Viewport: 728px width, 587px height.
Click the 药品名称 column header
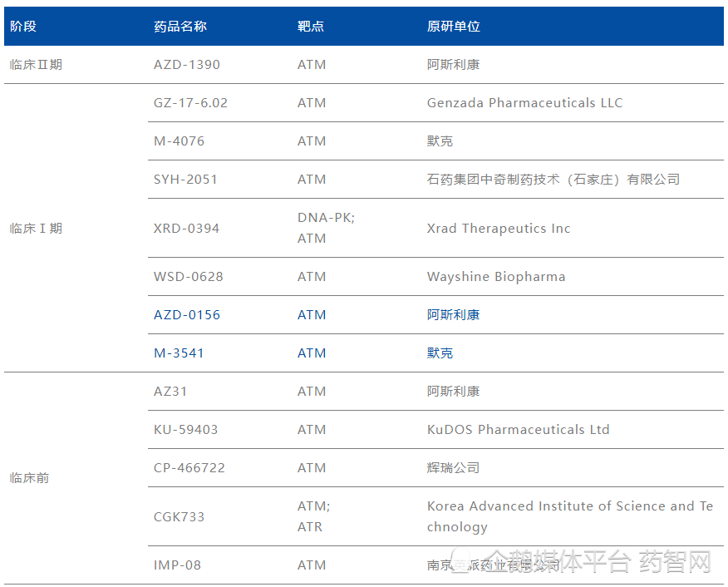(180, 26)
